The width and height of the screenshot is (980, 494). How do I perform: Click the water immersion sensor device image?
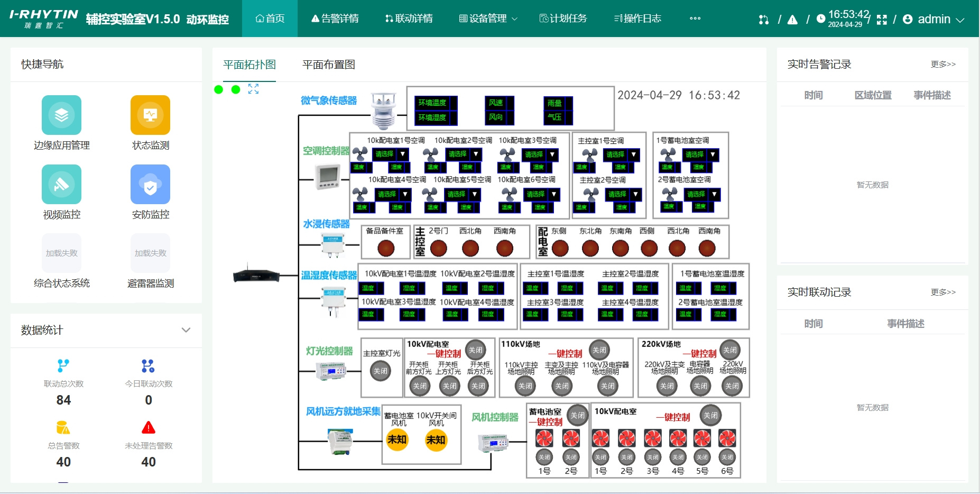tap(333, 245)
